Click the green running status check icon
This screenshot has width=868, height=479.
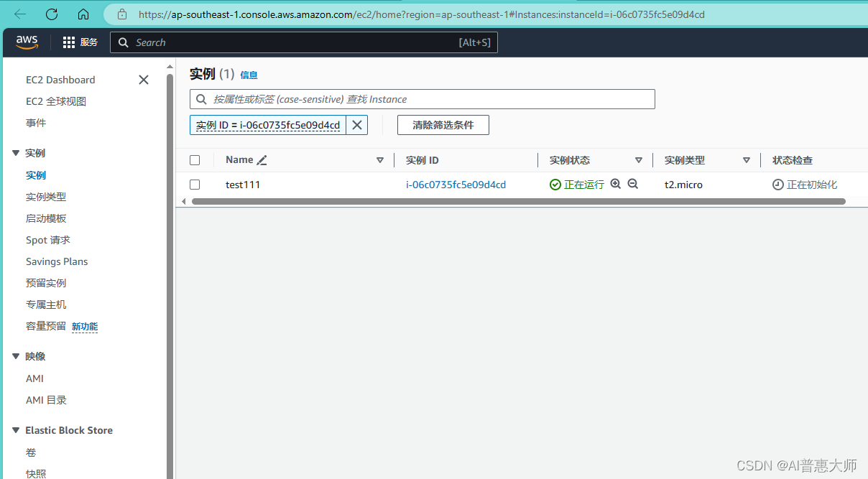[555, 185]
